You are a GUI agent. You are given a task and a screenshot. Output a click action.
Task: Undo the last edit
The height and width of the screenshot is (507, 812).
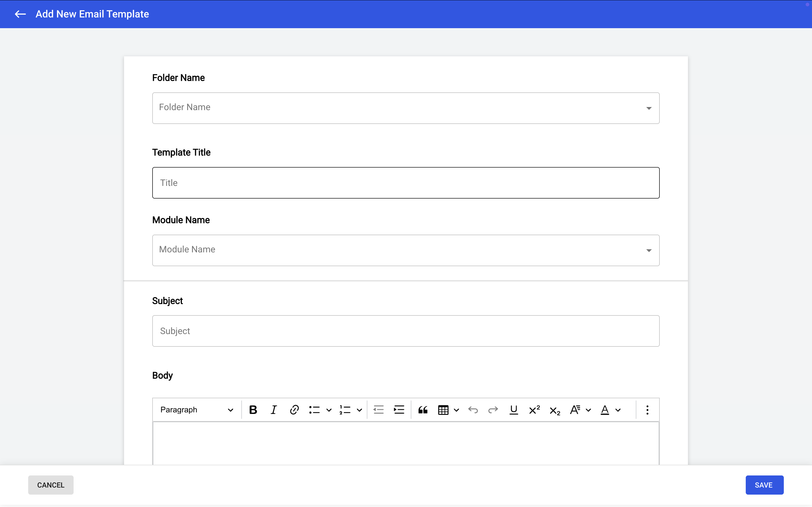coord(473,410)
